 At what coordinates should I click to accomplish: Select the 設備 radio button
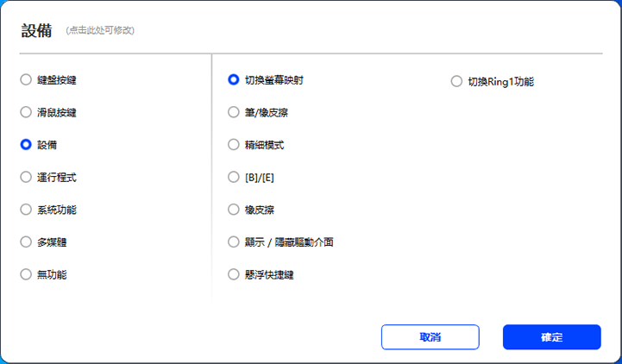coord(26,145)
